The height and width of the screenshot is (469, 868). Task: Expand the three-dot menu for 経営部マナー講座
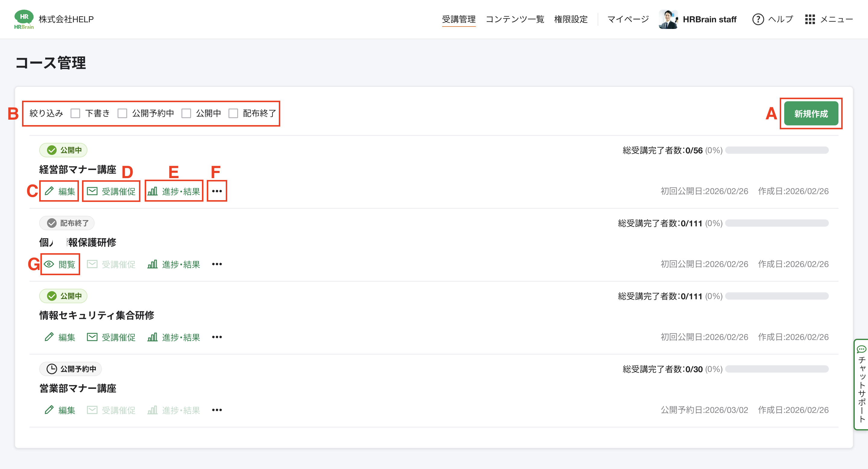[217, 191]
